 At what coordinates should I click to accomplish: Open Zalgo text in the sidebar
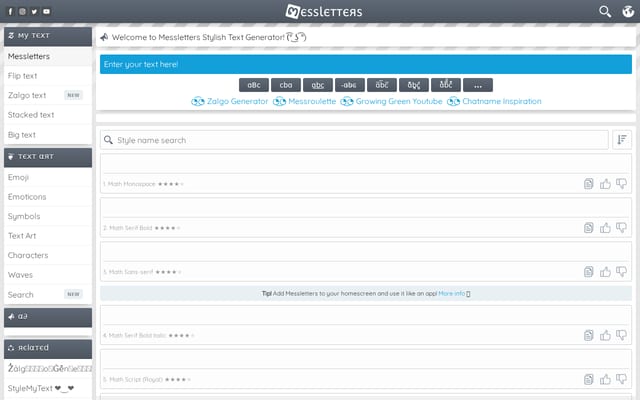tap(48, 96)
